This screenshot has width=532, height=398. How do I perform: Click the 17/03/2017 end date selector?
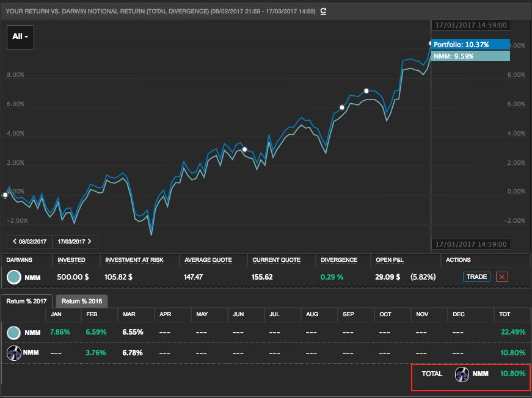click(x=75, y=242)
